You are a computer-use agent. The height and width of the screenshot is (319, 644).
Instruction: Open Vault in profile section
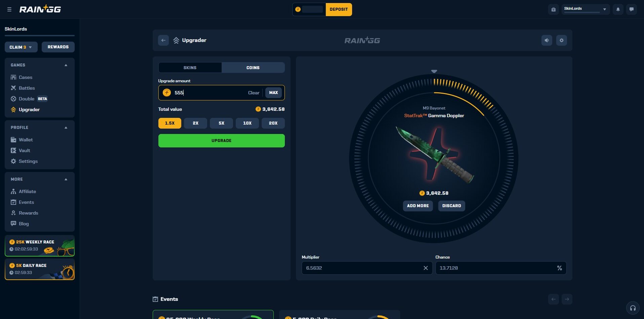pyautogui.click(x=20, y=150)
